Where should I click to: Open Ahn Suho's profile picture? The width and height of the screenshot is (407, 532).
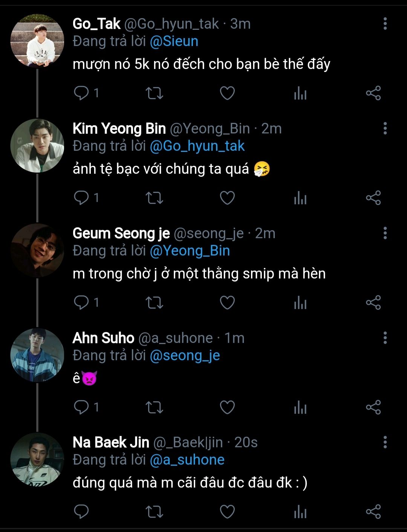point(37,355)
